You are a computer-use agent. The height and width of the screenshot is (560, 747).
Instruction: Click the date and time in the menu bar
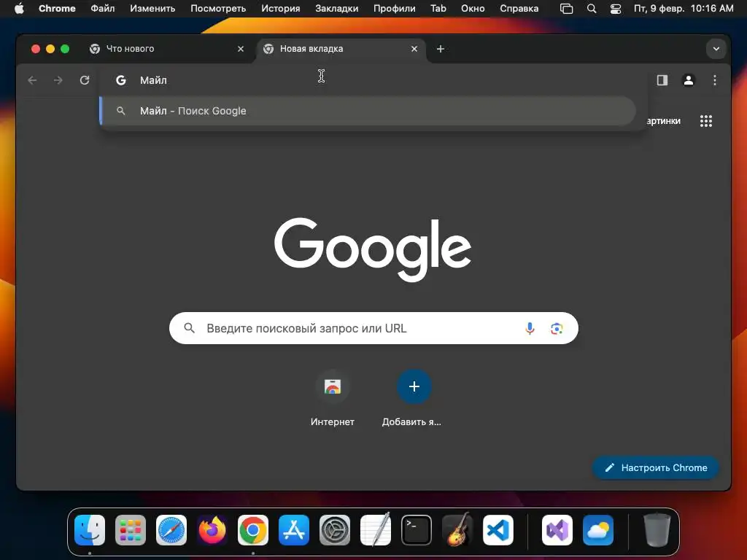click(x=684, y=8)
